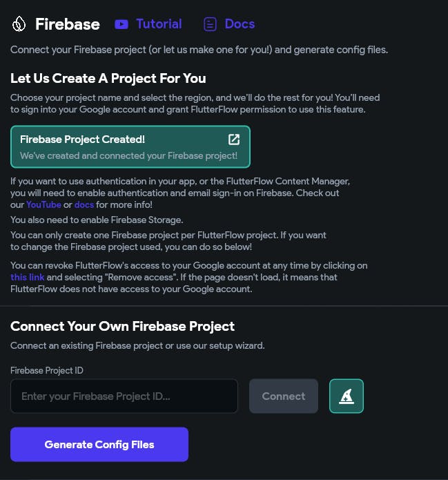The height and width of the screenshot is (480, 448).
Task: Open the Docs text link in the header
Action: click(x=240, y=24)
